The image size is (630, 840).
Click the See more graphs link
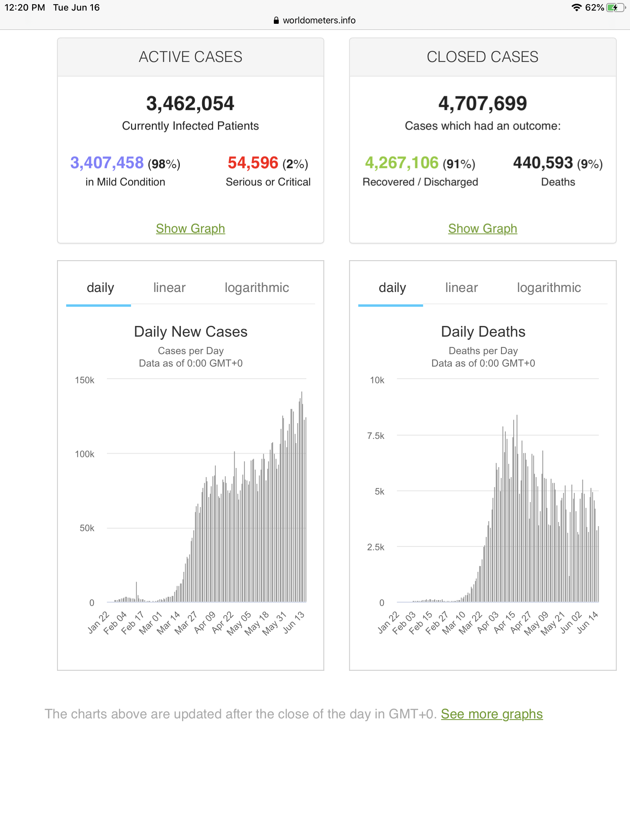click(491, 714)
